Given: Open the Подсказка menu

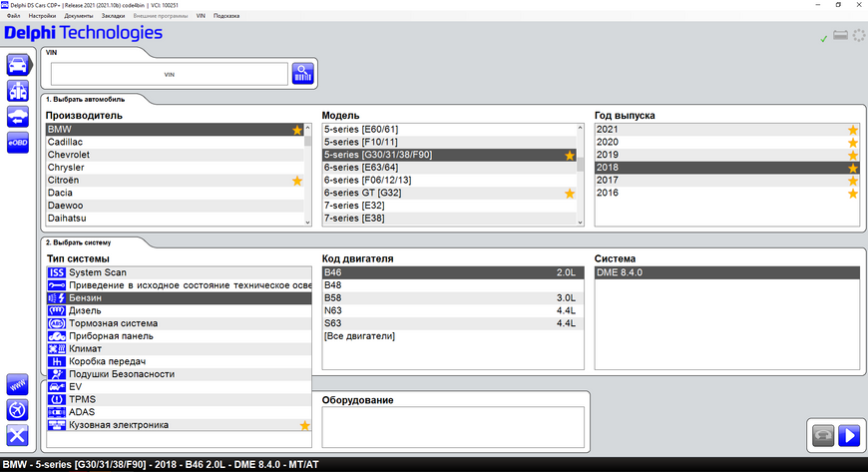Looking at the screenshot, I should [226, 16].
